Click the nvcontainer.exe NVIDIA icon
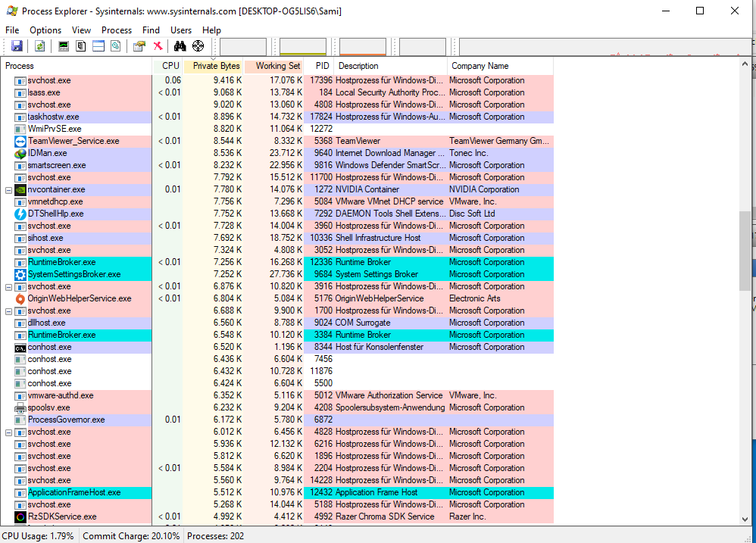The width and height of the screenshot is (756, 543). 20,190
